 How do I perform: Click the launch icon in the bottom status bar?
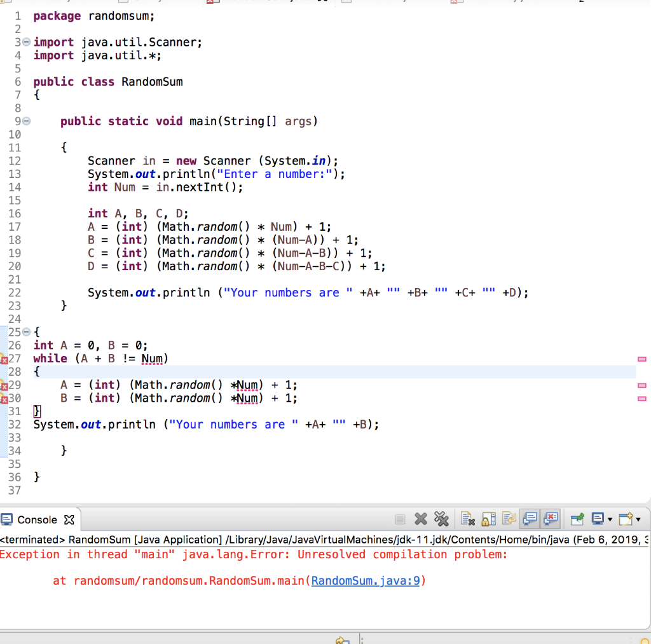[x=342, y=640]
